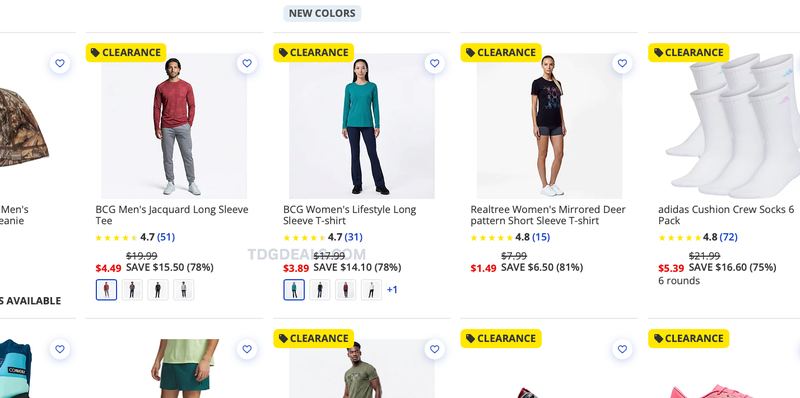This screenshot has height=398, width=800.
Task: Select red color swatch for Men's Jacquard Tee
Action: click(x=106, y=290)
